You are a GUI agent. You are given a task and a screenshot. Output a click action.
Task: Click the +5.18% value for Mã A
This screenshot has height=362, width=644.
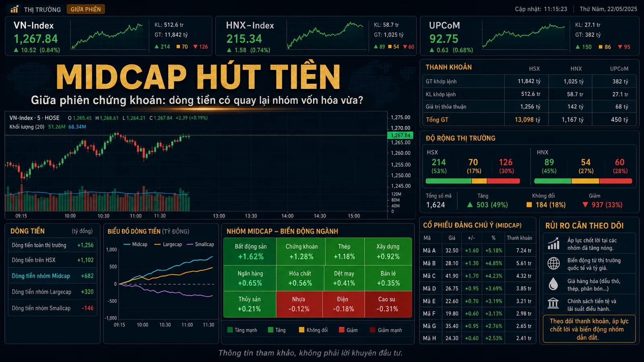(x=494, y=250)
